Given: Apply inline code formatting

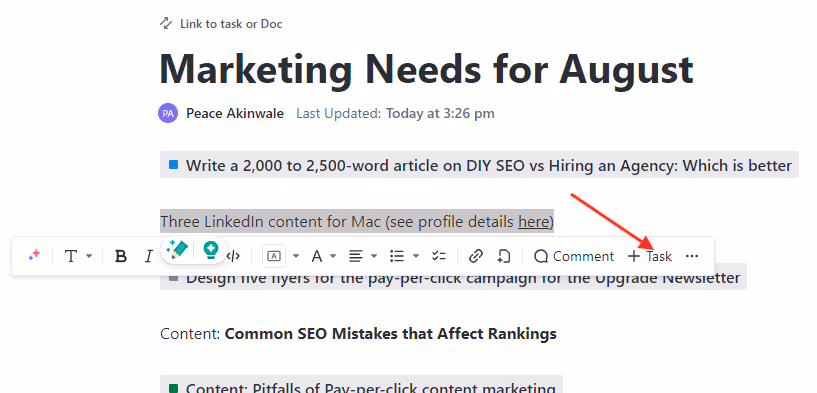Looking at the screenshot, I should pos(234,256).
